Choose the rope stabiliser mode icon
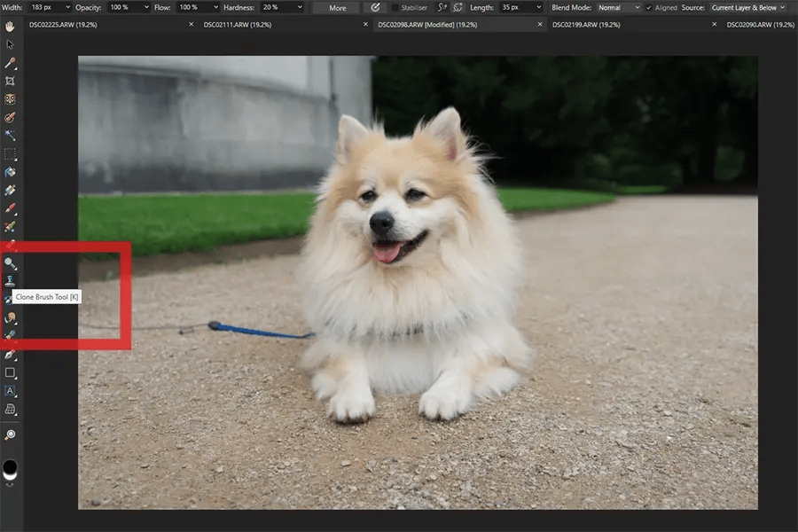The height and width of the screenshot is (532, 798). 442,8
